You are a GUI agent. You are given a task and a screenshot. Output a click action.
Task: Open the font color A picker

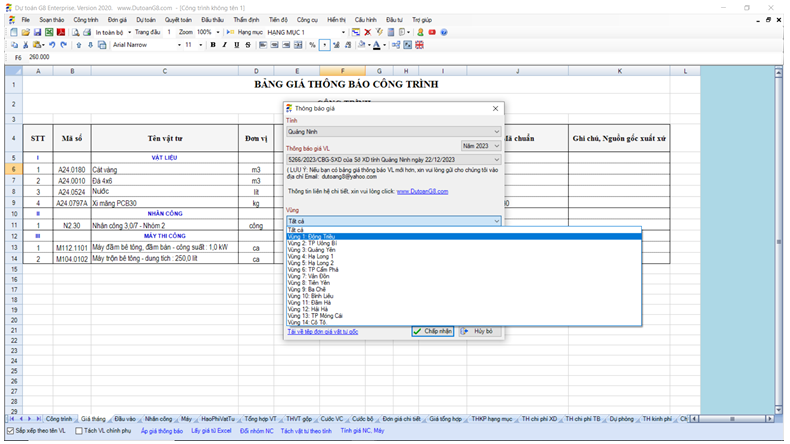(376, 45)
